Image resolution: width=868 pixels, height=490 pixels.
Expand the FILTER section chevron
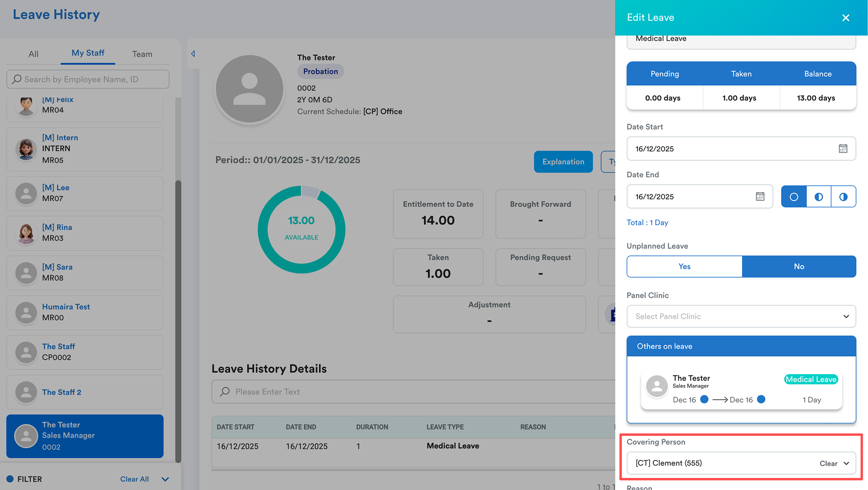pos(165,479)
